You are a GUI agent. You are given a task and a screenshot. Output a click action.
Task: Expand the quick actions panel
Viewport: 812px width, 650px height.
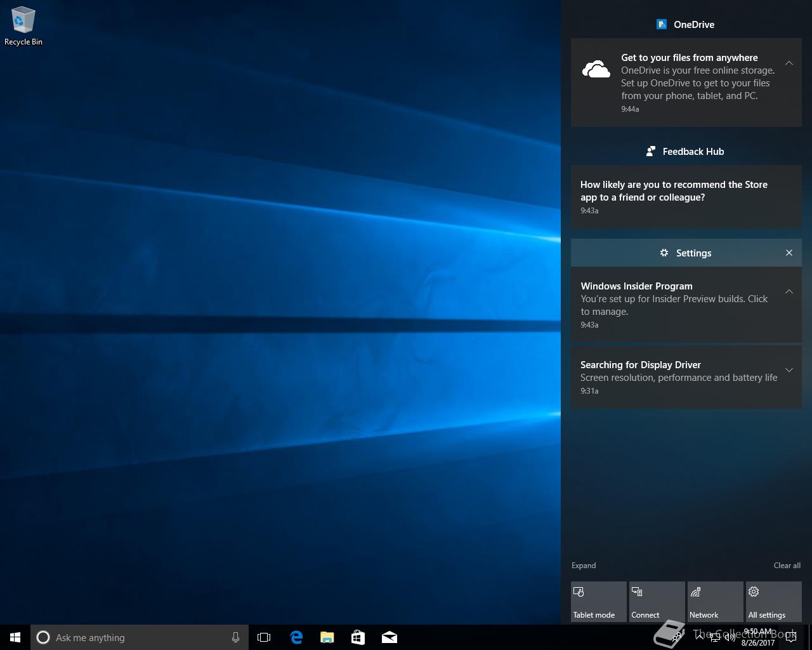click(x=584, y=566)
